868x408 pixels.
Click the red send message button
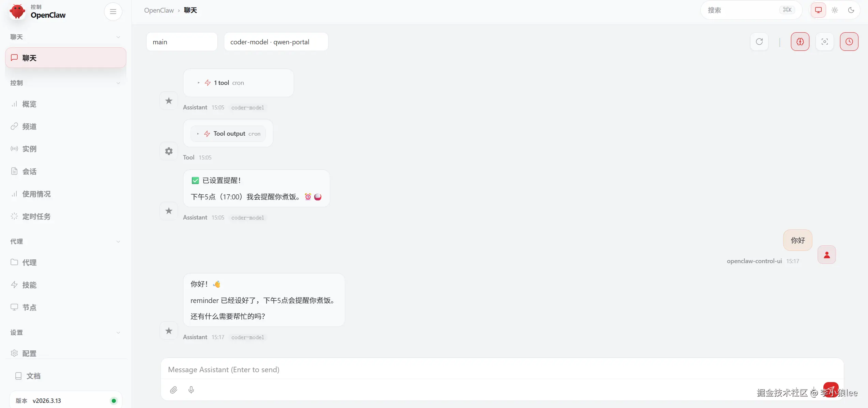(x=831, y=389)
